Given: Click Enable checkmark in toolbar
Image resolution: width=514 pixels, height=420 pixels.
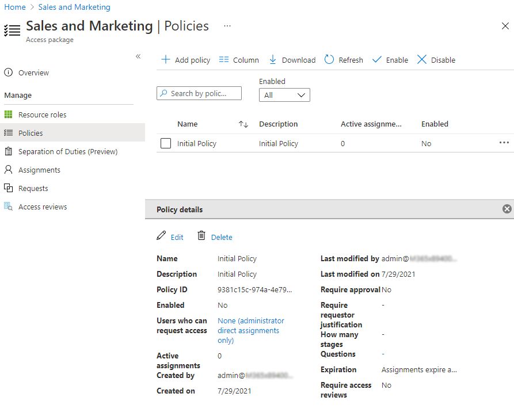Looking at the screenshot, I should click(377, 60).
